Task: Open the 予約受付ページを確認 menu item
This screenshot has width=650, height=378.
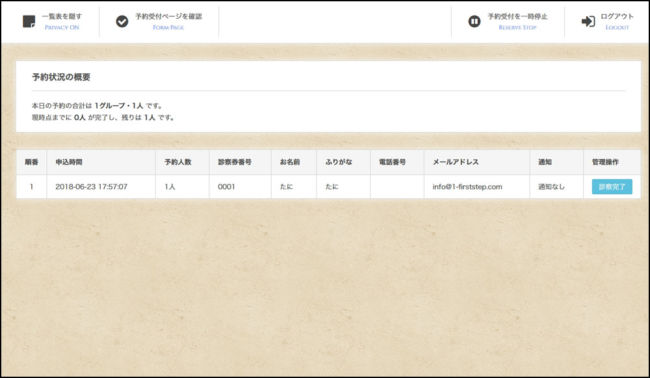Action: (168, 16)
